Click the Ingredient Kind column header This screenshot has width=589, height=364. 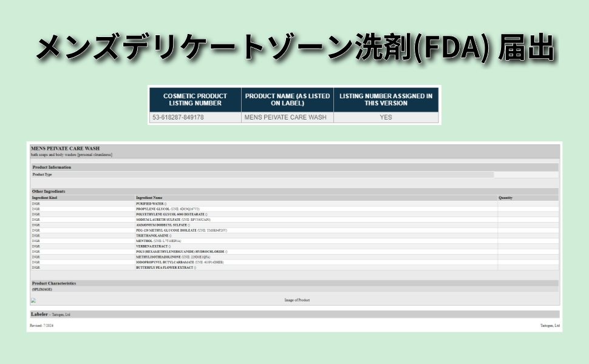(44, 198)
